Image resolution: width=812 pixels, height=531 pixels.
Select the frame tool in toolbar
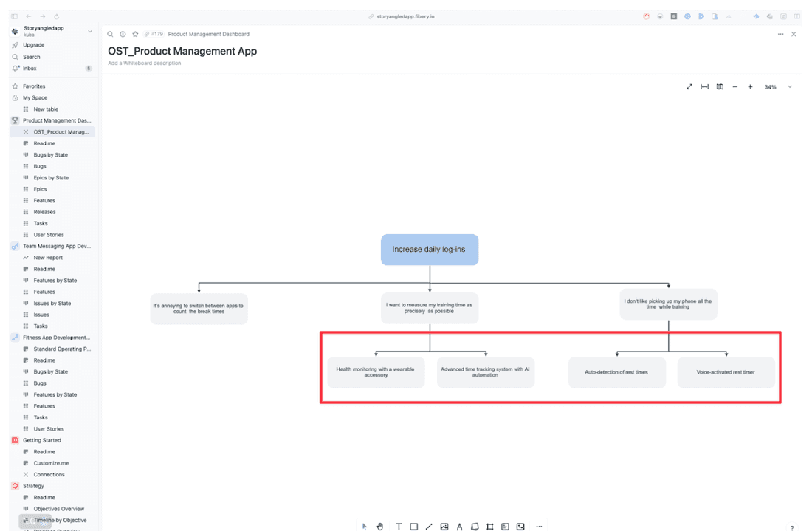tap(490, 527)
